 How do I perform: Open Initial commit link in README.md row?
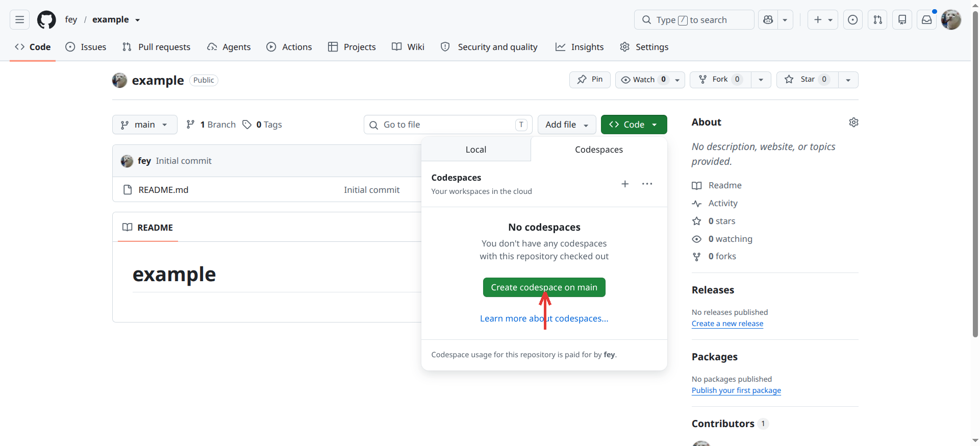click(372, 190)
